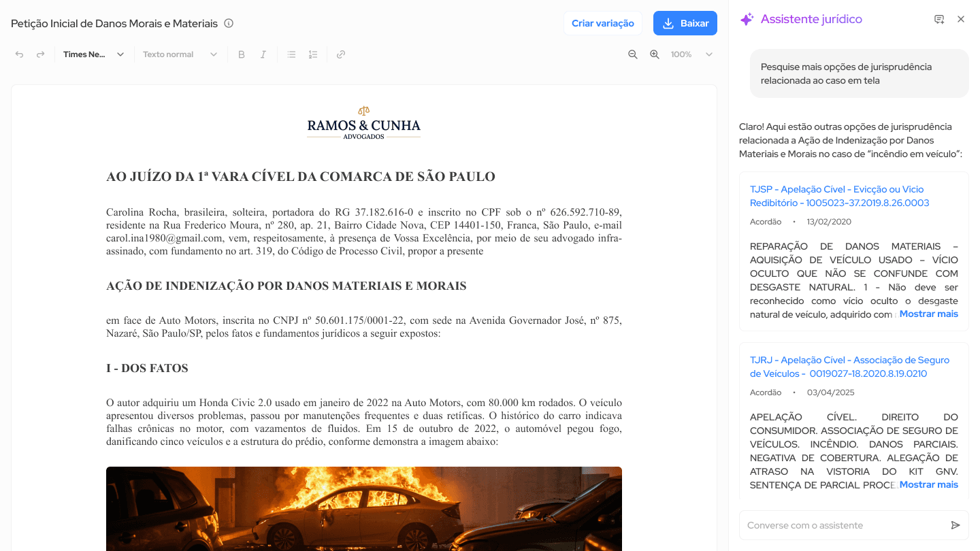Image resolution: width=980 pixels, height=551 pixels.
Task: Click the Criar variação button
Action: click(x=602, y=23)
